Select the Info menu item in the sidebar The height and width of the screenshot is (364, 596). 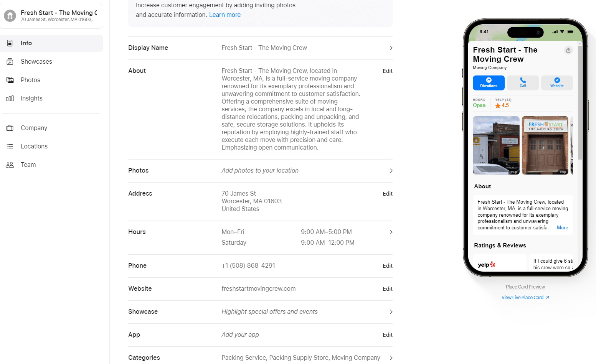tap(51, 43)
